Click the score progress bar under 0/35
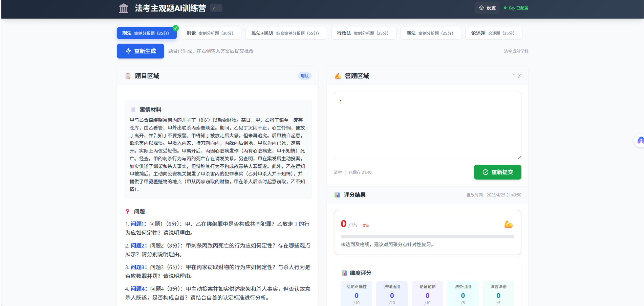The height and width of the screenshot is (306, 644). point(427,237)
